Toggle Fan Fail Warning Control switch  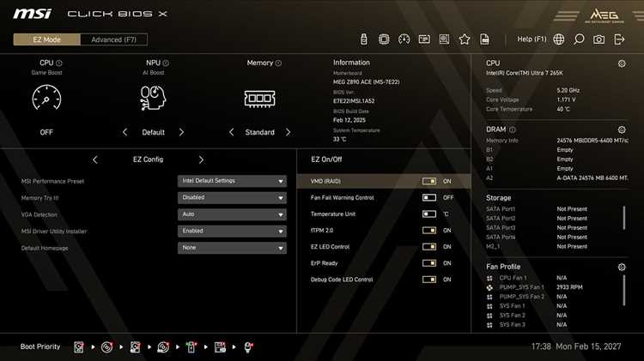(x=429, y=197)
